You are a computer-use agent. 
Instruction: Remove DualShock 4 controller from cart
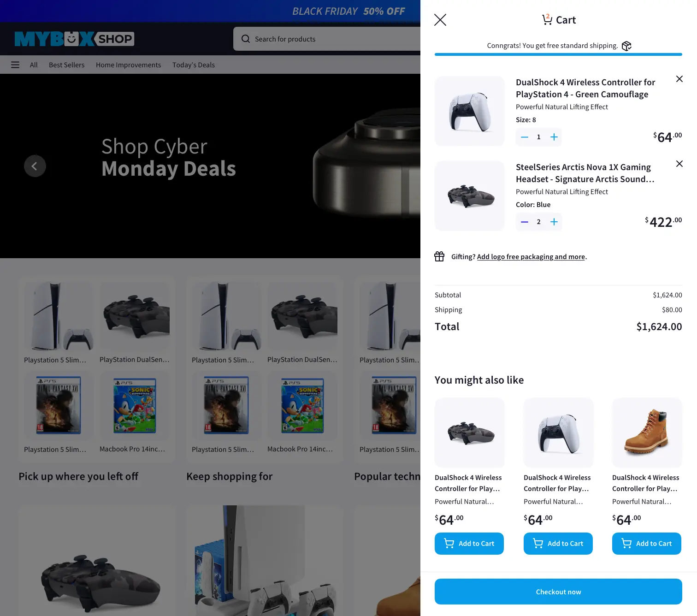click(679, 79)
